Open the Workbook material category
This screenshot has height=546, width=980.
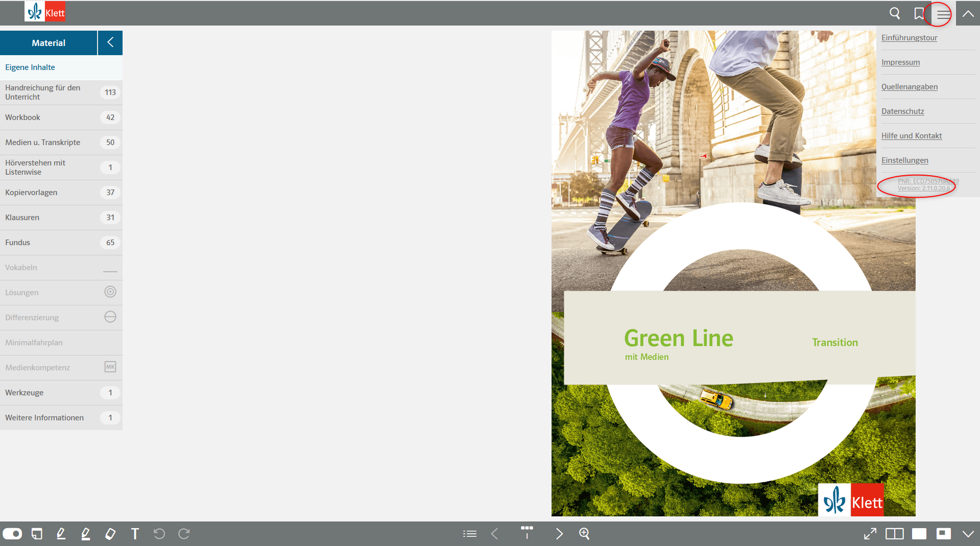coord(61,117)
